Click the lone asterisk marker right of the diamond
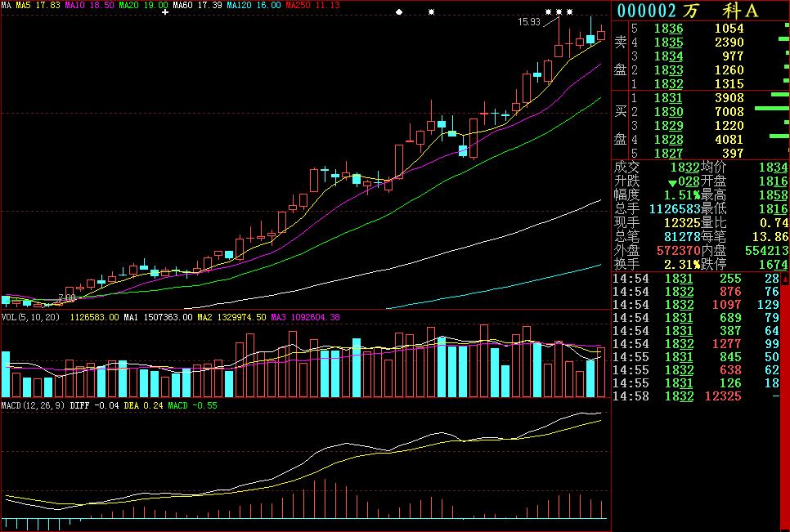 click(431, 11)
